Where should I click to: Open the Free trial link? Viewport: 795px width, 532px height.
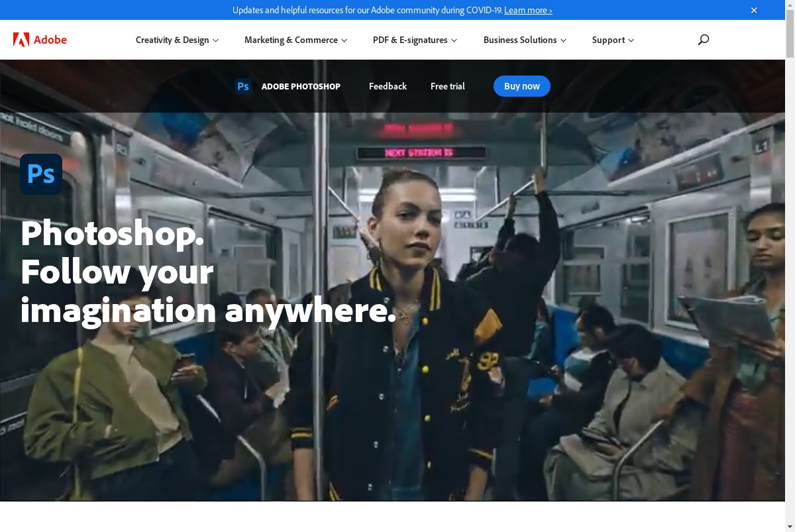pyautogui.click(x=448, y=86)
